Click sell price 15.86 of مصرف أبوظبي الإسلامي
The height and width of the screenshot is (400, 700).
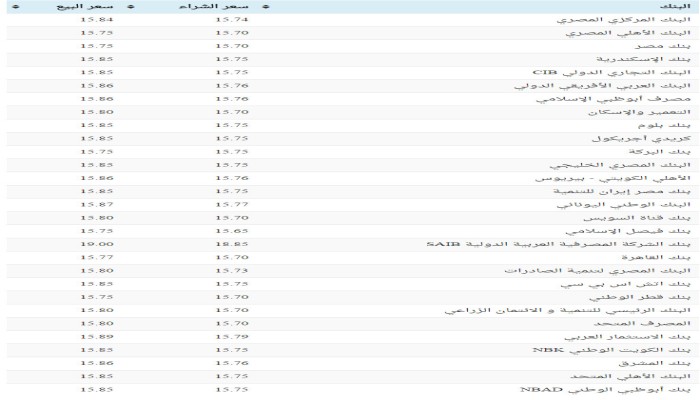97,99
